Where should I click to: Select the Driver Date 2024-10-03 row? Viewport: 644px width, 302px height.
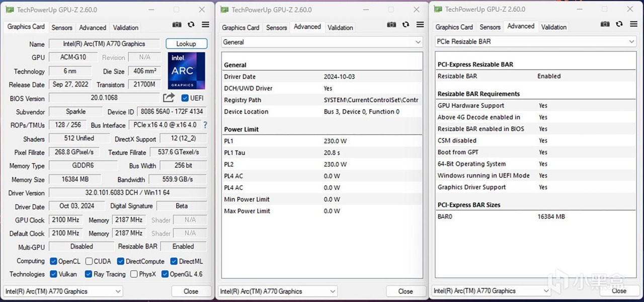coord(322,77)
